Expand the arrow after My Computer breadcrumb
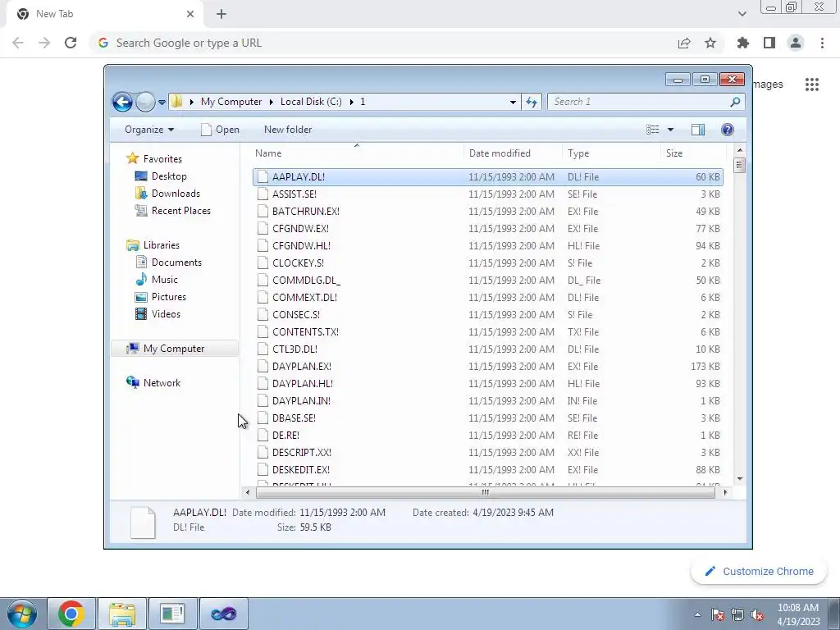The height and width of the screenshot is (630, 840). click(271, 102)
